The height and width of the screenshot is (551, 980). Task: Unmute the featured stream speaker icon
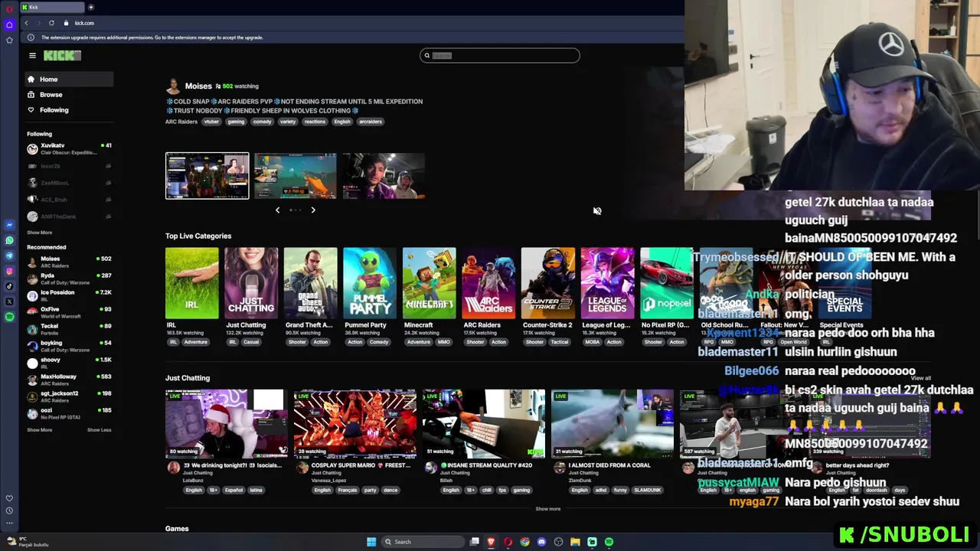tap(597, 211)
